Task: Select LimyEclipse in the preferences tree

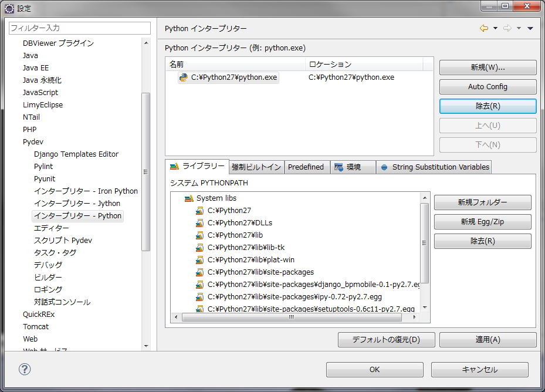Action: click(43, 104)
